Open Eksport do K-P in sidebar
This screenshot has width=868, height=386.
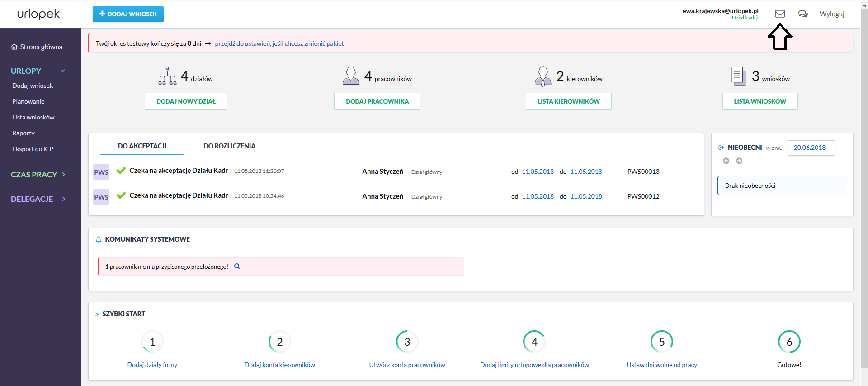coord(33,149)
